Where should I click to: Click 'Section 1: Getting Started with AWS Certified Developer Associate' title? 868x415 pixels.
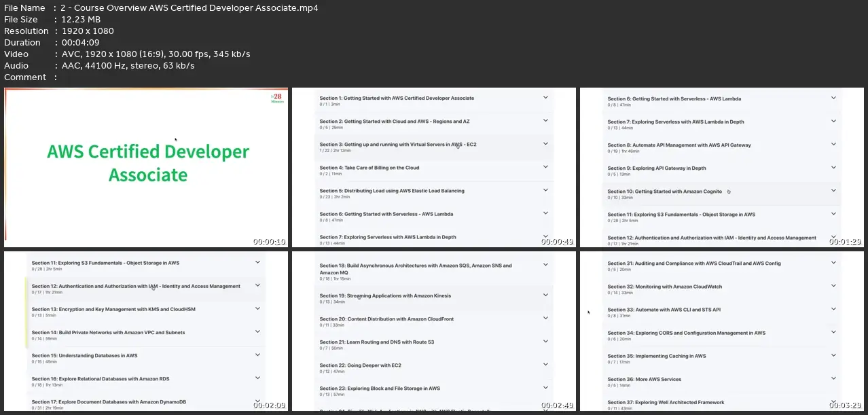(397, 98)
